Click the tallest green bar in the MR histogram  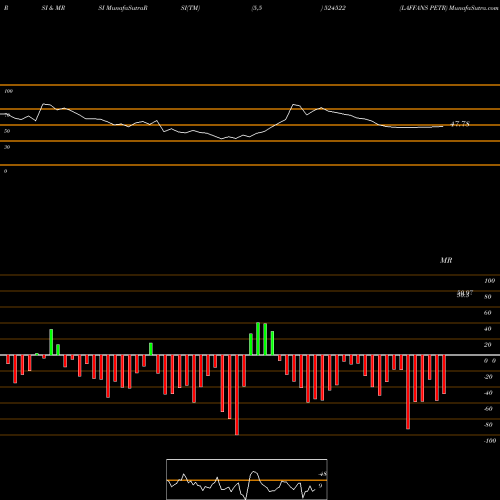point(258,338)
